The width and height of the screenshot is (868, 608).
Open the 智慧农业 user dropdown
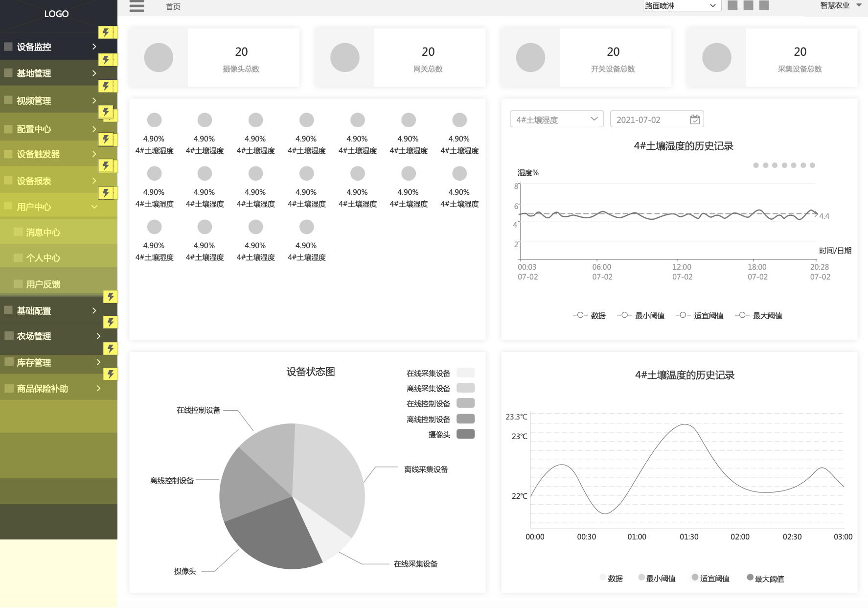pyautogui.click(x=841, y=5)
